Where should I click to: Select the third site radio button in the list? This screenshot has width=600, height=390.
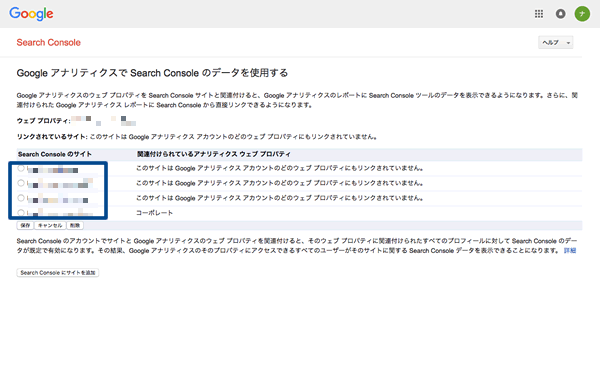[x=21, y=198]
